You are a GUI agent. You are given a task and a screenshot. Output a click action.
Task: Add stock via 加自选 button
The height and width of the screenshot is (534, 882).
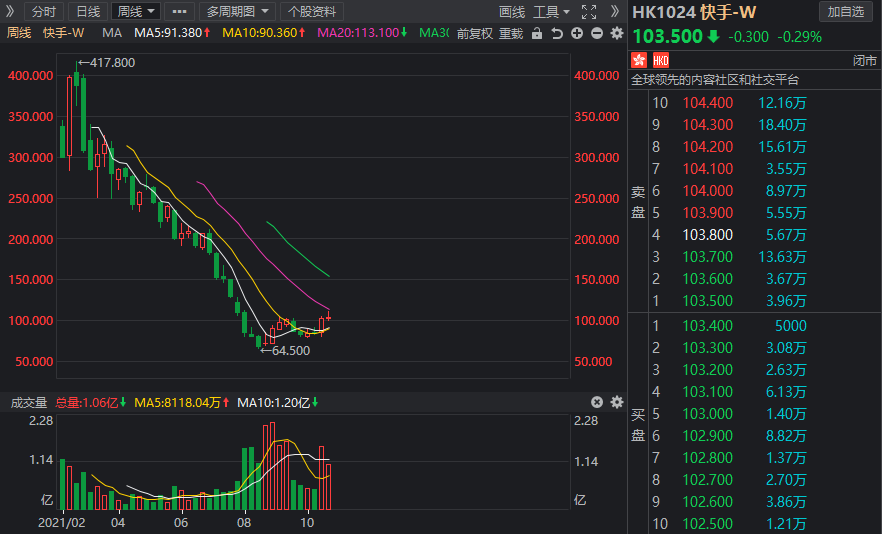[845, 12]
